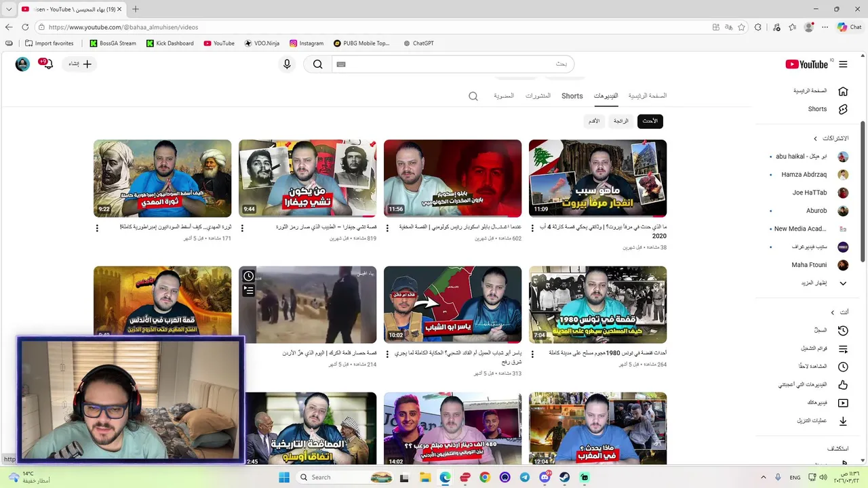The image size is (868, 488).
Task: Open playlists in the sidebar
Action: pos(843,349)
